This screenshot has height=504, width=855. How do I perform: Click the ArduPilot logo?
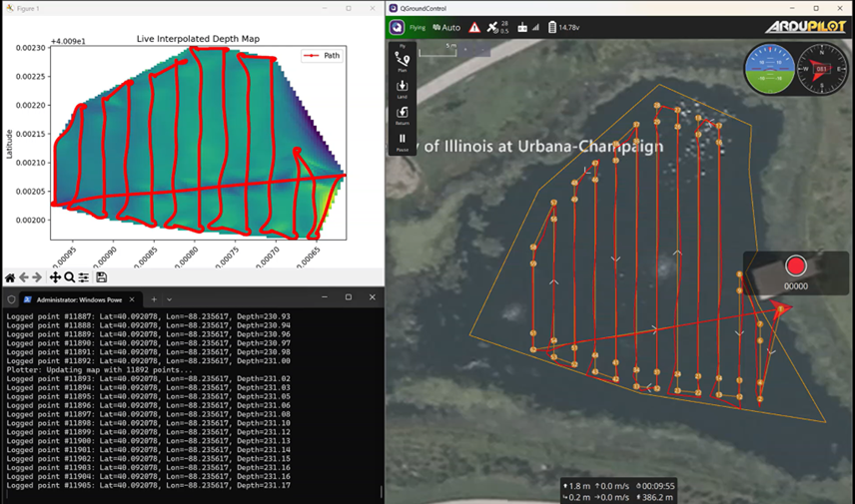point(805,26)
